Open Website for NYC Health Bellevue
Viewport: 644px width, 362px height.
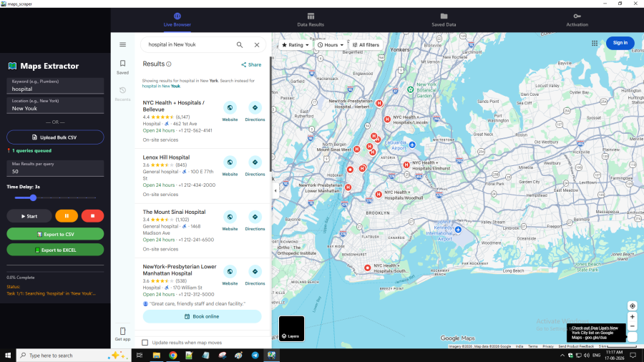click(x=230, y=112)
